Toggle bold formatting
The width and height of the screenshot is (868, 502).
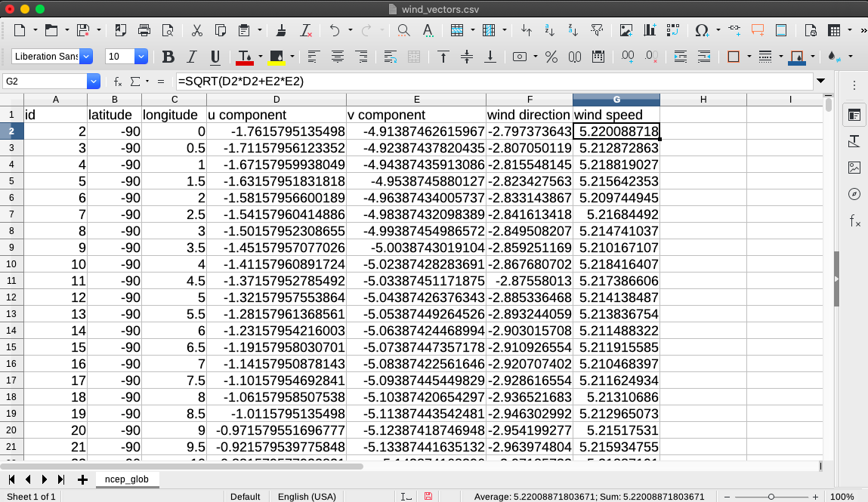(168, 57)
